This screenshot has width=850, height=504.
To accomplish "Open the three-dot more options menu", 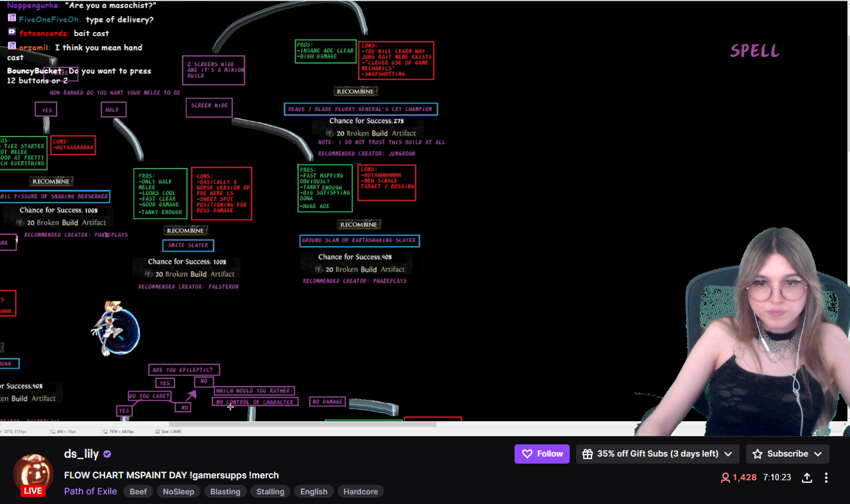I will (826, 478).
